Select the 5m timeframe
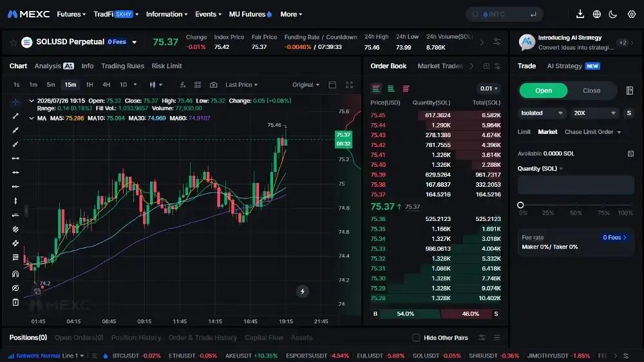Viewport: 644px width, 362px height. pos(50,84)
